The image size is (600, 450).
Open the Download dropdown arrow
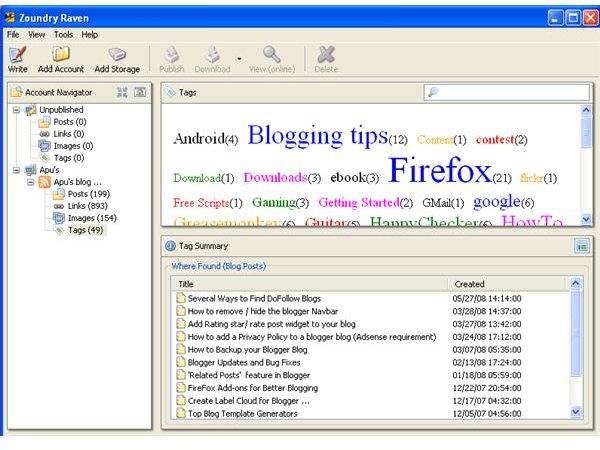tap(240, 59)
